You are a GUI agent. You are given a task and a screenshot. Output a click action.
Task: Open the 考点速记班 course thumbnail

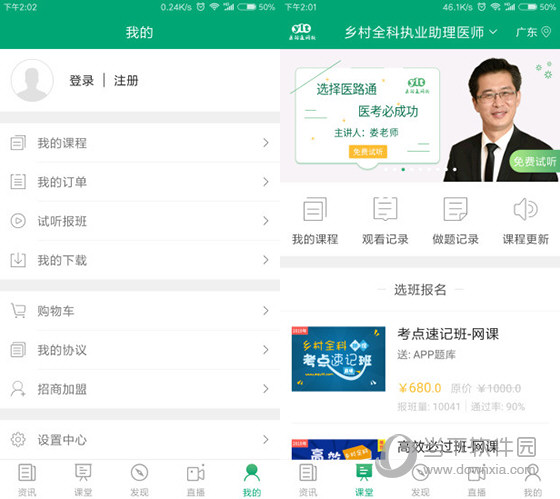point(338,359)
